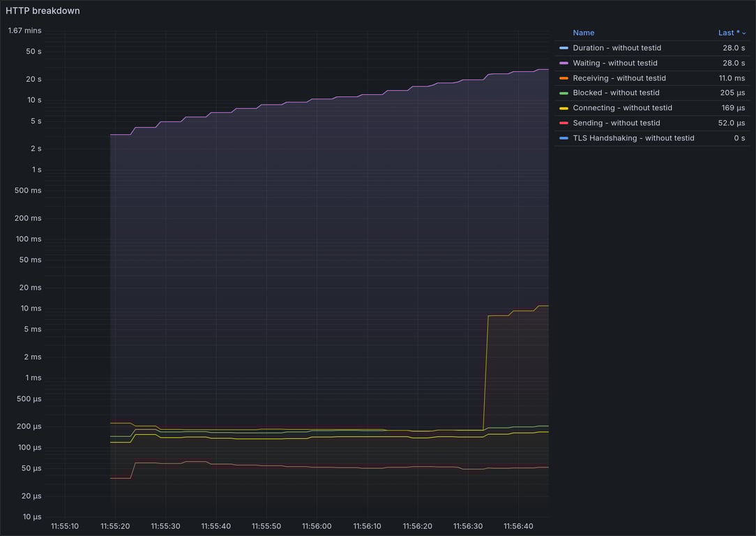This screenshot has width=756, height=536.
Task: Open color picker for Waiting swatch
Action: (563, 63)
